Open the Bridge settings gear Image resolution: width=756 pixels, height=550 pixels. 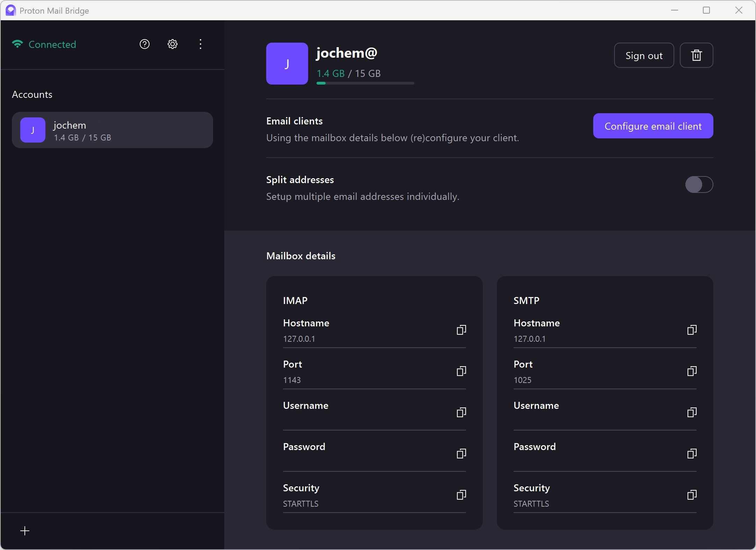pyautogui.click(x=172, y=44)
